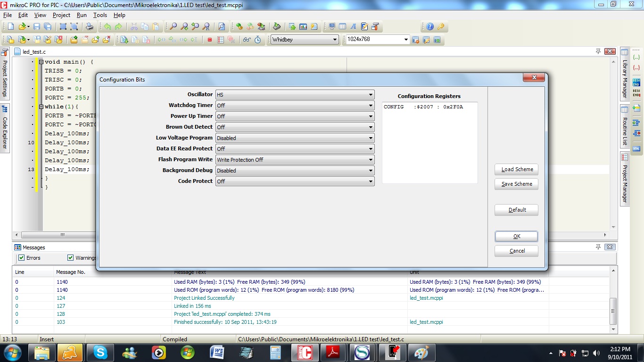
Task: Pin the Messages panel with pushpin icon
Action: tap(598, 247)
